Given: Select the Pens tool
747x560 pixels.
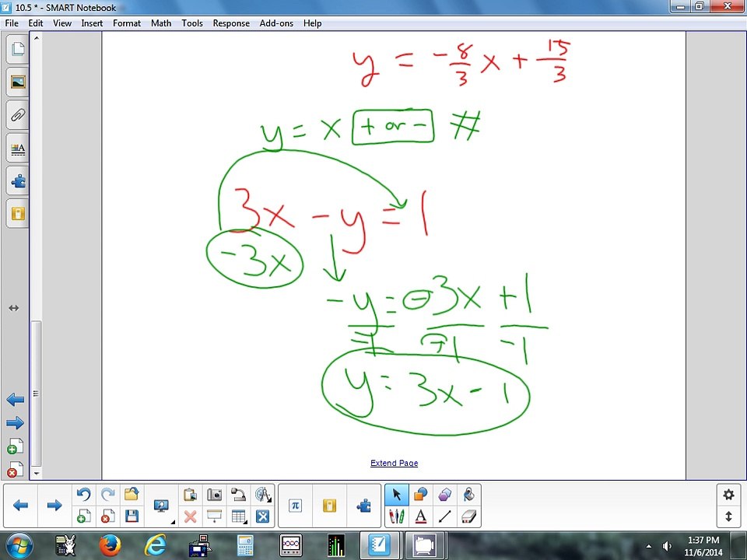Looking at the screenshot, I should (396, 516).
